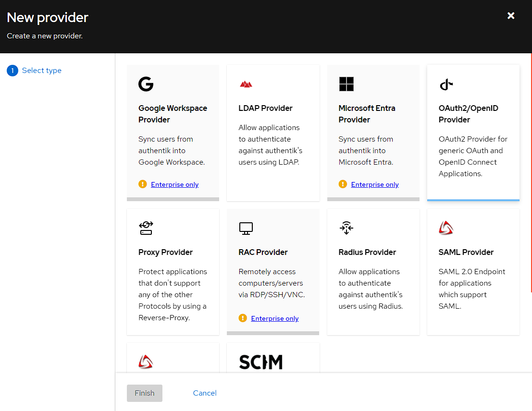This screenshot has width=532, height=411.
Task: Click the red logo in the bottom-left provider card
Action: coord(146,362)
